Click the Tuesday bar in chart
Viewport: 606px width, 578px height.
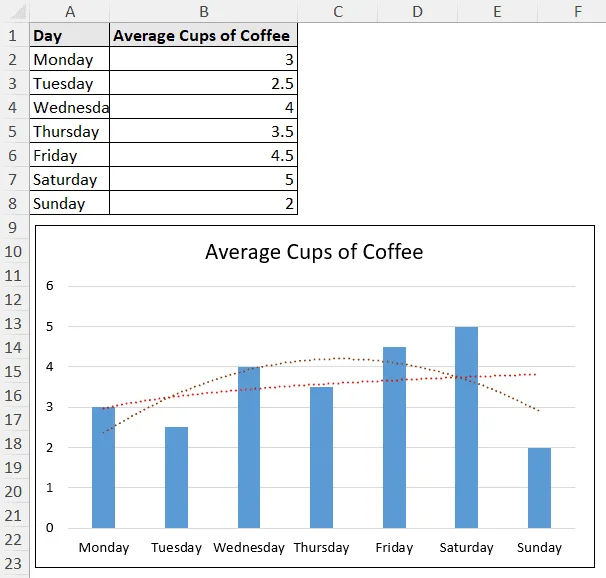[176, 478]
